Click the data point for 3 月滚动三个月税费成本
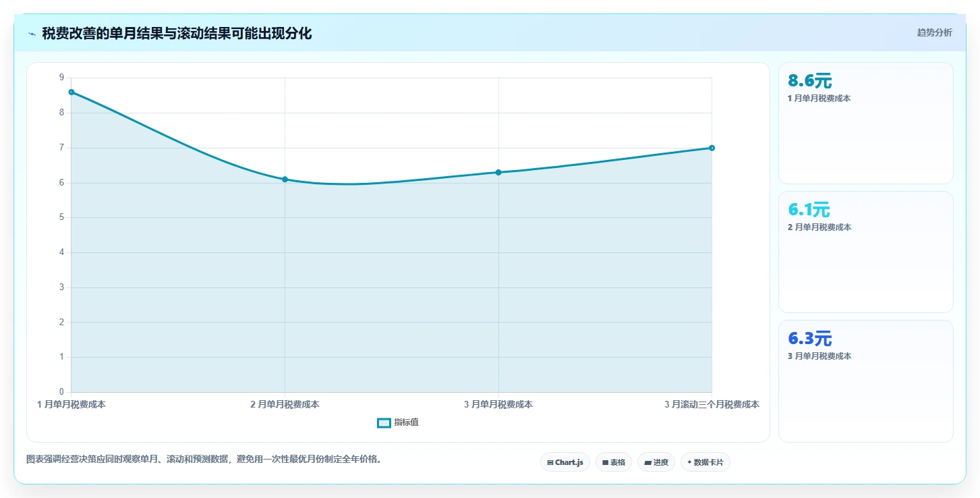Screen dimensions: 980x498 [712, 148]
